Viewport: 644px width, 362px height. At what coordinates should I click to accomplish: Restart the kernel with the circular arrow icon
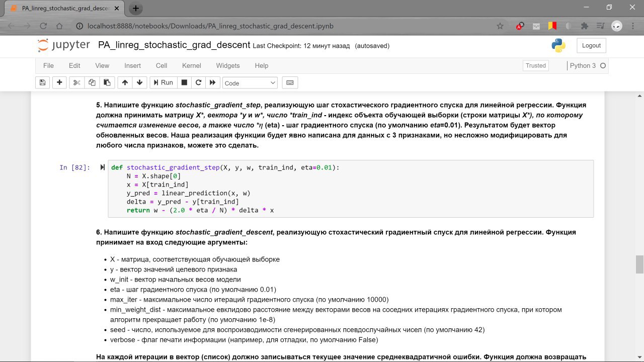coord(198,82)
